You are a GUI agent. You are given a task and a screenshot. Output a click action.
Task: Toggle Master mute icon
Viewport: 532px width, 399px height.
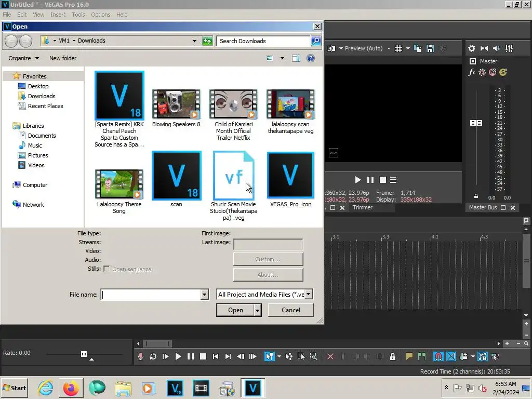tap(493, 72)
